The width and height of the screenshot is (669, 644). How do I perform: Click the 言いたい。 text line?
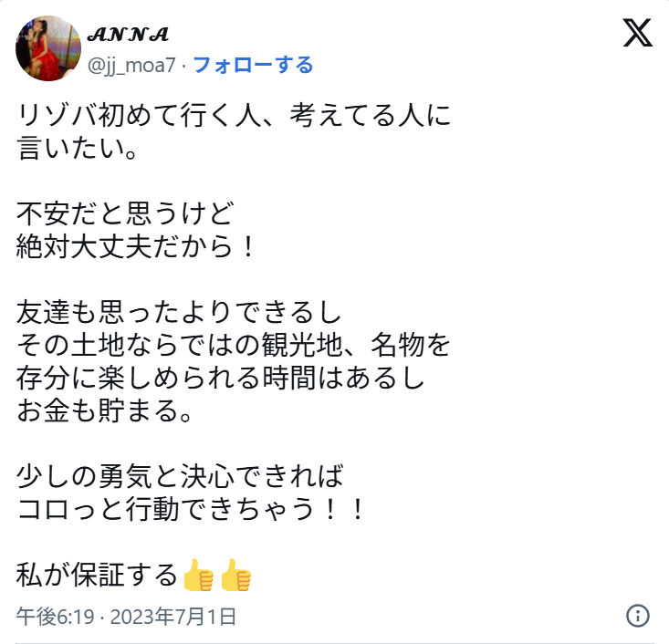[x=78, y=148]
